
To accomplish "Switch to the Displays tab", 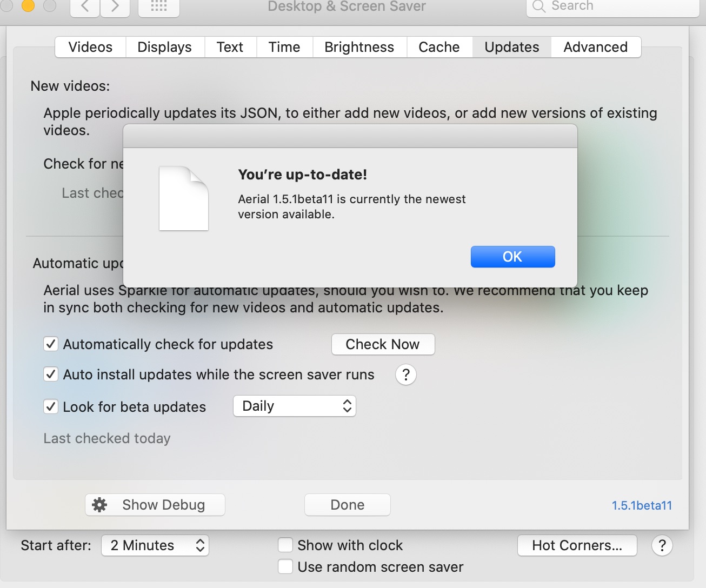I will [x=165, y=47].
